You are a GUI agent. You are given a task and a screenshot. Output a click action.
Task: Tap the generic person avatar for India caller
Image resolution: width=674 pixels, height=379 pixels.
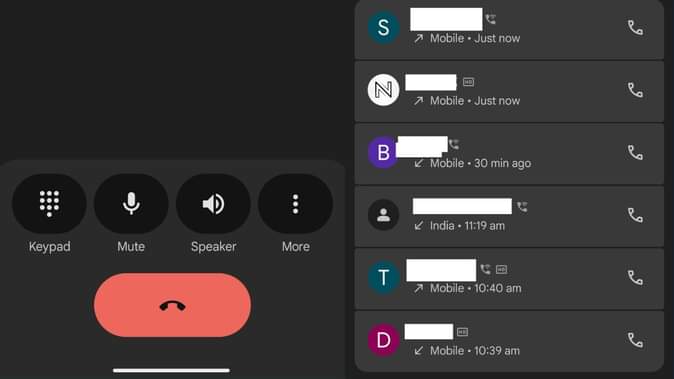tap(383, 215)
